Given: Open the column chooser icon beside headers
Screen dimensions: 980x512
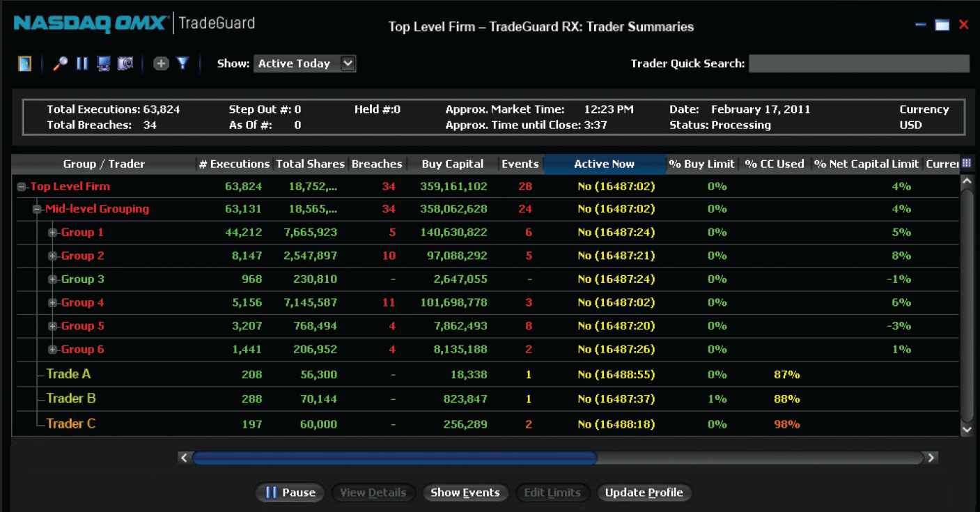Looking at the screenshot, I should (967, 164).
